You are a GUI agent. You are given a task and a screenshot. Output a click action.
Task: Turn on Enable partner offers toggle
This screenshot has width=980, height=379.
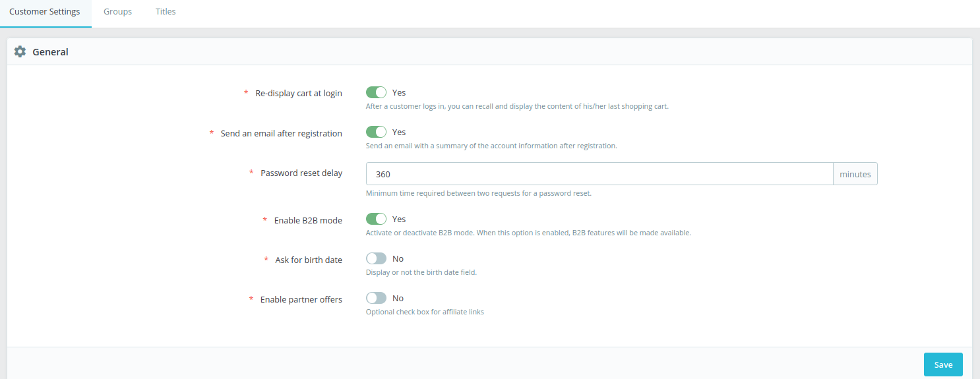(376, 298)
